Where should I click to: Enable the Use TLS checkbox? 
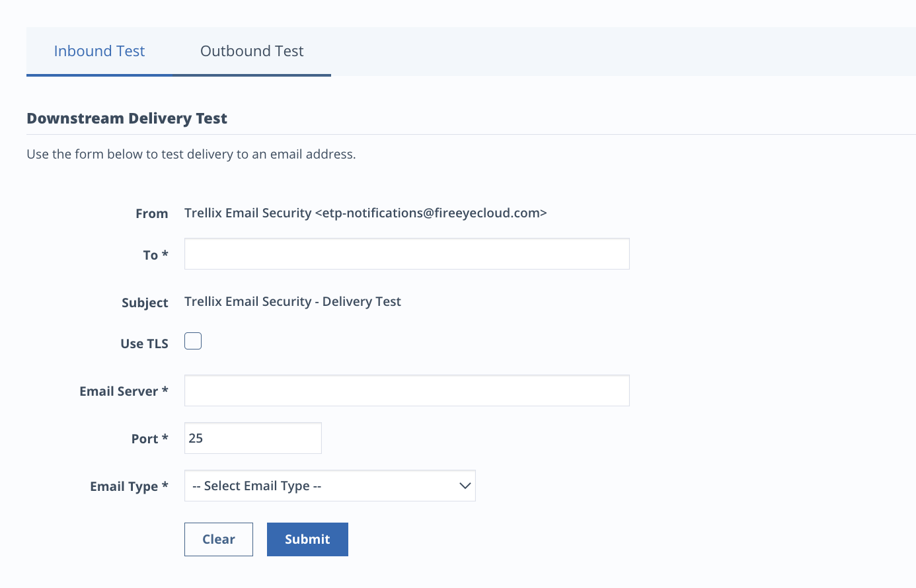[193, 341]
